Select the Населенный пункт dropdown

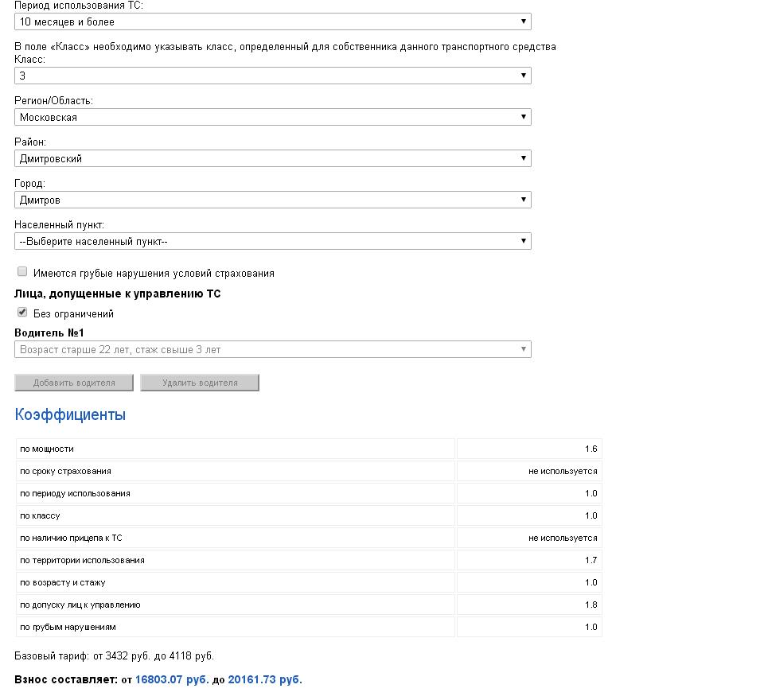click(272, 241)
